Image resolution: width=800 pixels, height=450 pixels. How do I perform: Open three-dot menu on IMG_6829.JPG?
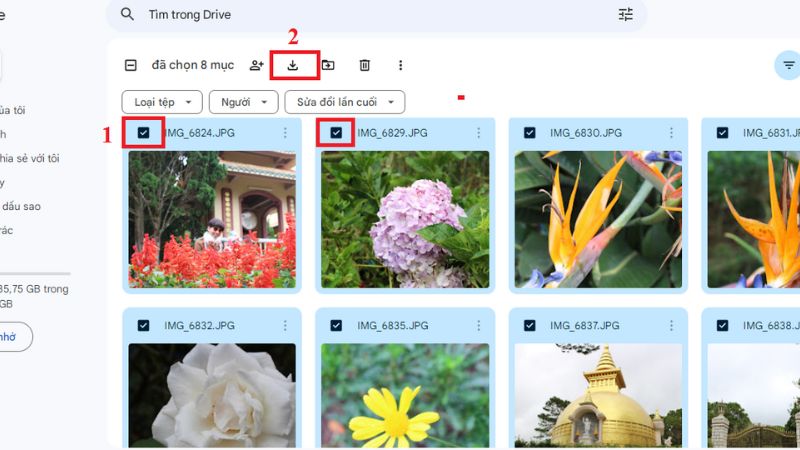click(x=478, y=133)
